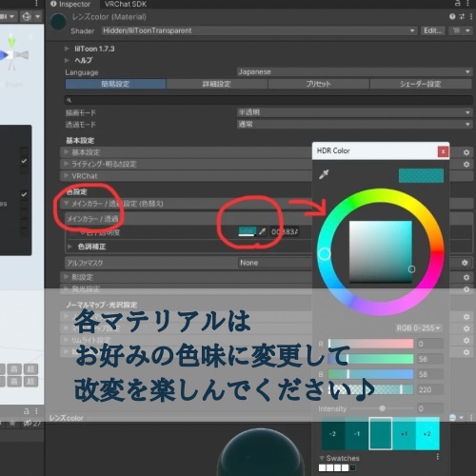The image size is (476, 476).
Task: Select the プリセット tab
Action: 318,84
